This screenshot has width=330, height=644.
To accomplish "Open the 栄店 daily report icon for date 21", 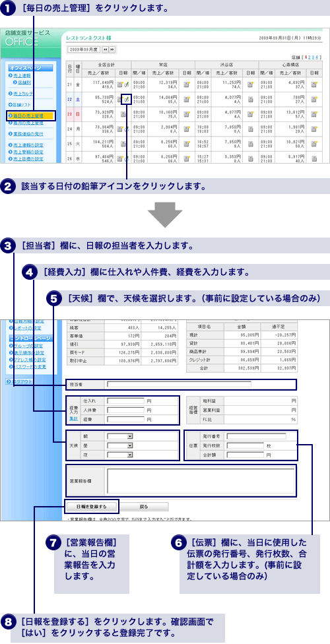I will [187, 84].
